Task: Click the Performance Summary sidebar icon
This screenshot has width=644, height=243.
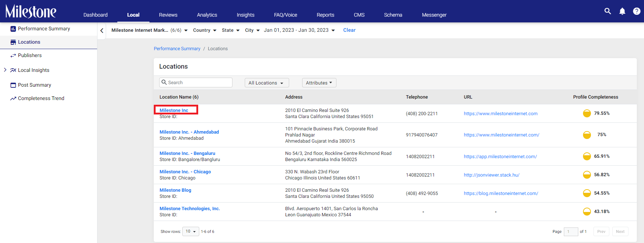Action: (x=13, y=29)
